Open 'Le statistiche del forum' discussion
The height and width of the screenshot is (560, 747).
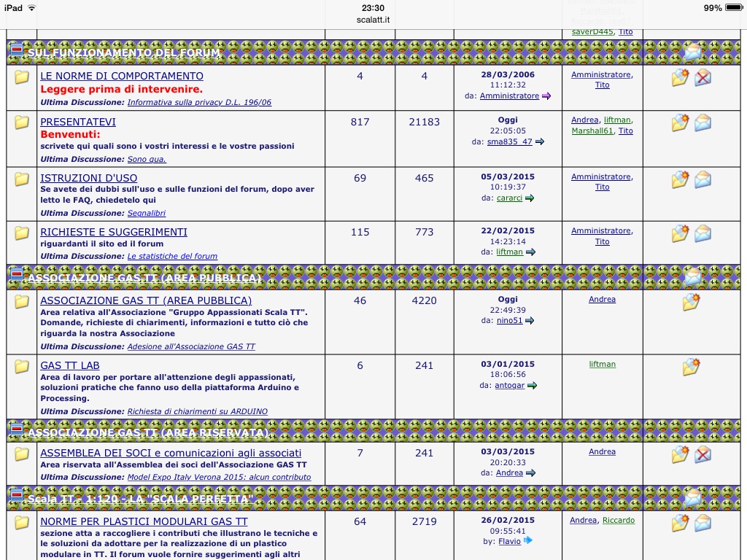click(172, 256)
